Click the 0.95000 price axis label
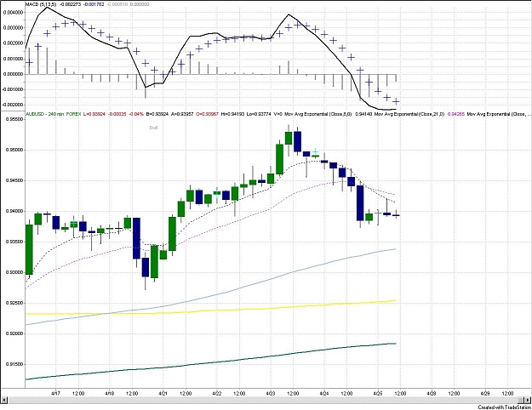 pos(14,150)
